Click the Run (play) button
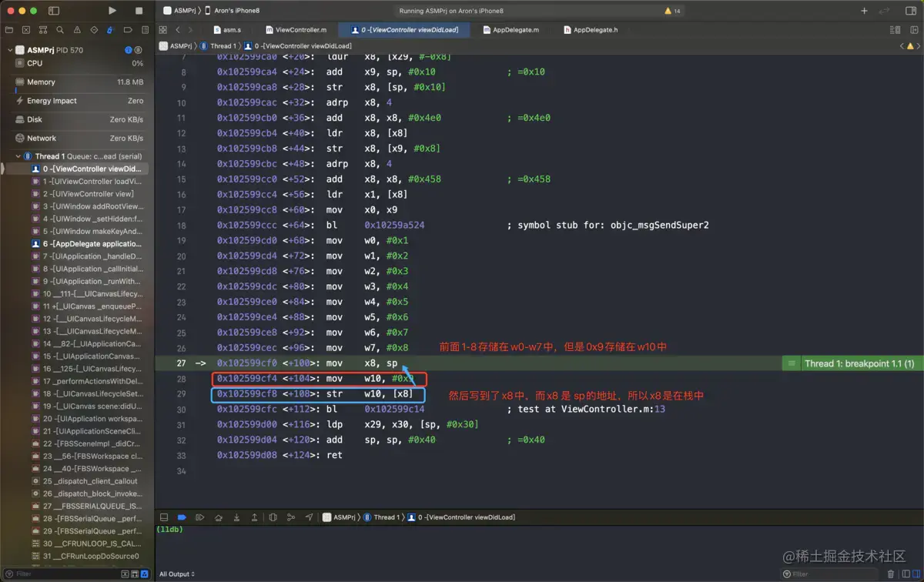Screen dimensions: 924x582 coord(112,11)
